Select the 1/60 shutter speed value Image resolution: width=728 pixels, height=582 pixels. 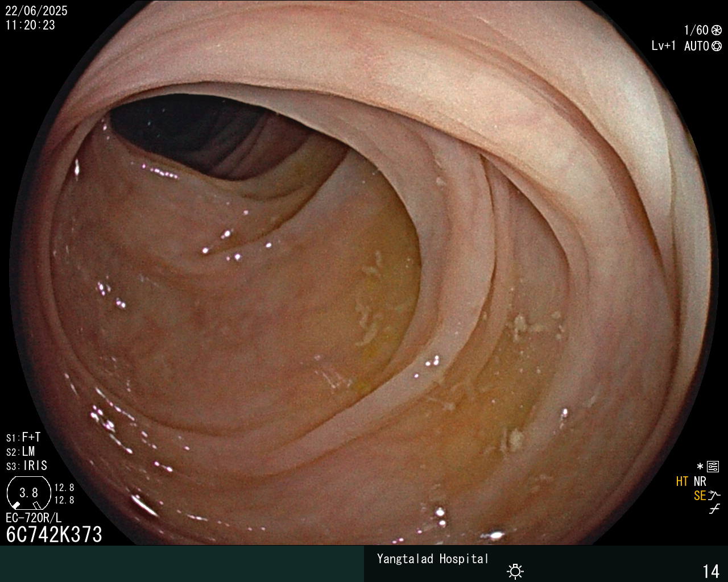[696, 30]
